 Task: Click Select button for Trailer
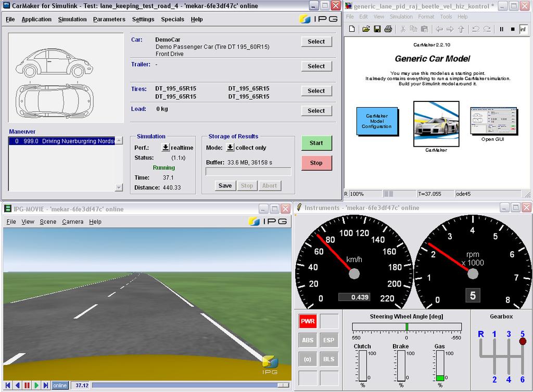point(316,66)
